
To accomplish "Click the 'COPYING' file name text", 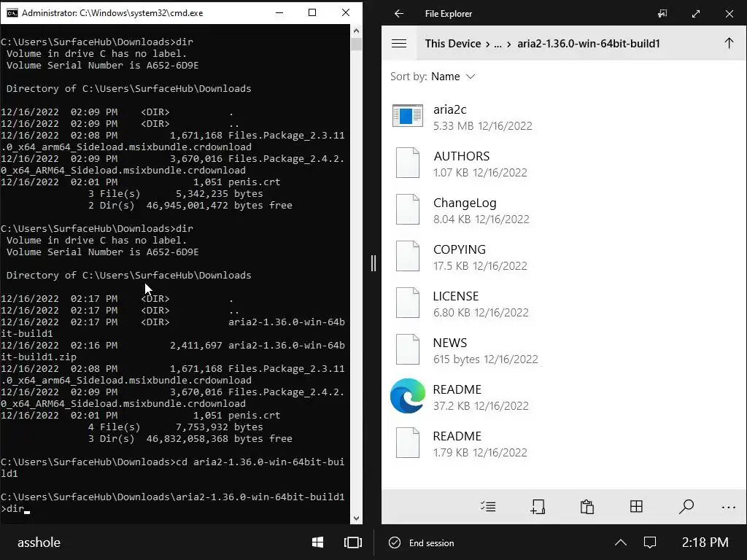I will (x=460, y=249).
